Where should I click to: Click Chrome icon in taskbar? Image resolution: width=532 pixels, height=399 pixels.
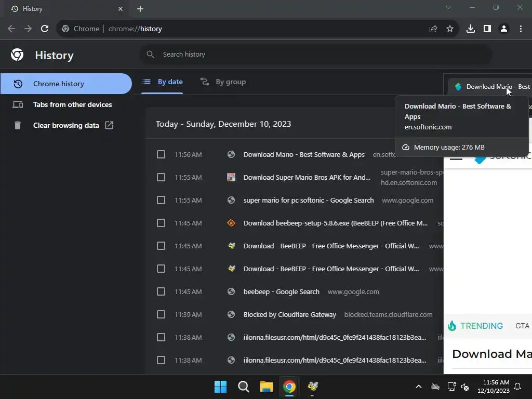coord(289,387)
